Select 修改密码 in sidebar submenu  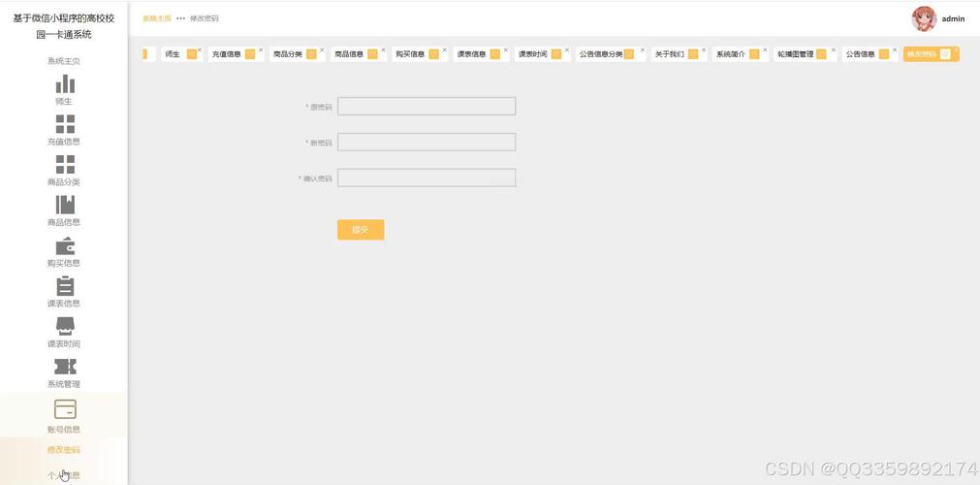(x=64, y=450)
